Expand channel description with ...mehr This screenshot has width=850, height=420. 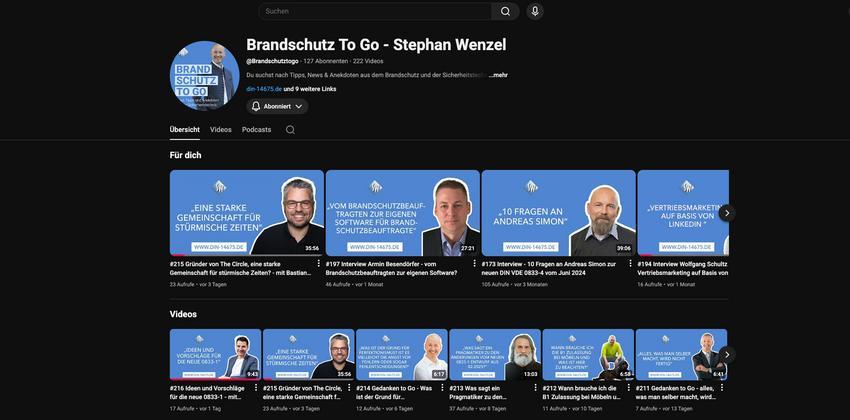[x=498, y=75]
